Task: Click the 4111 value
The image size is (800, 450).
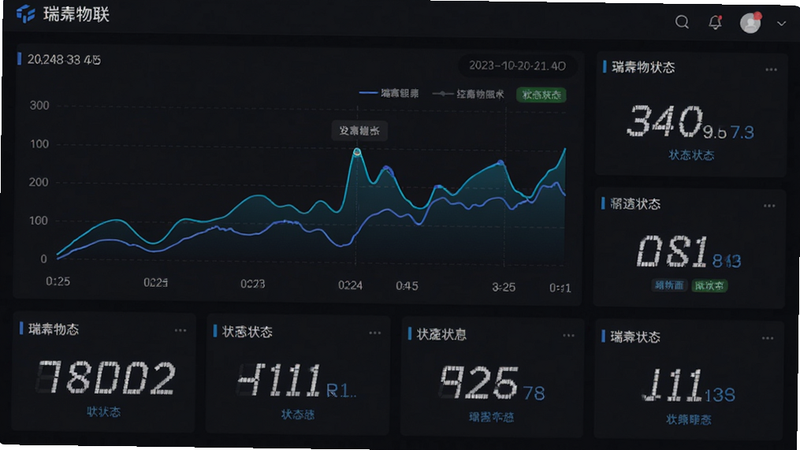Action: (279, 380)
